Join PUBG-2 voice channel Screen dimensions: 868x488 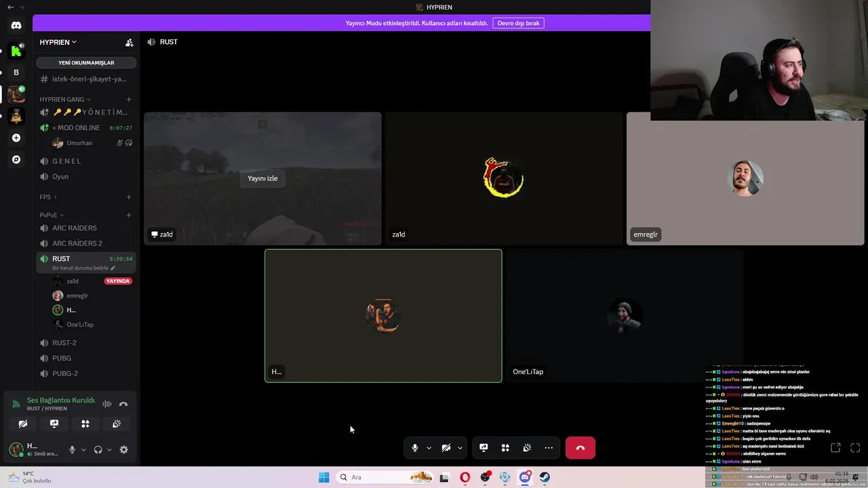pos(86,373)
